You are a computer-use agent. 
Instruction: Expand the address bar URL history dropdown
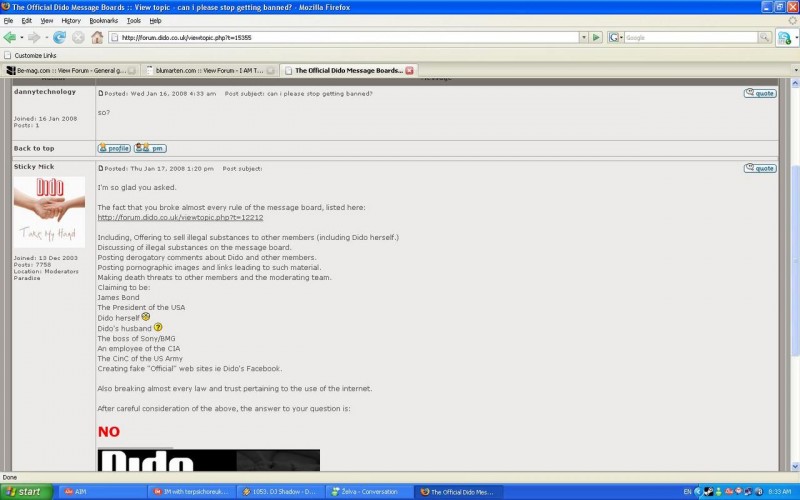click(x=584, y=37)
